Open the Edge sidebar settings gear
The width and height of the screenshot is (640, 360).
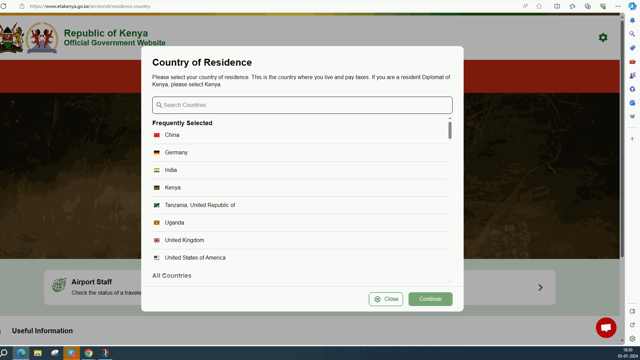632,339
